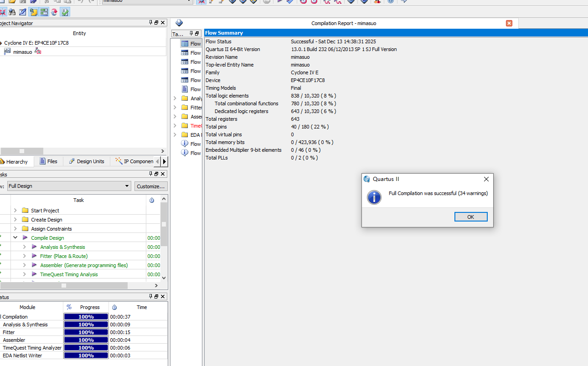
Task: Expand the Assign Constraints task group
Action: (x=15, y=229)
